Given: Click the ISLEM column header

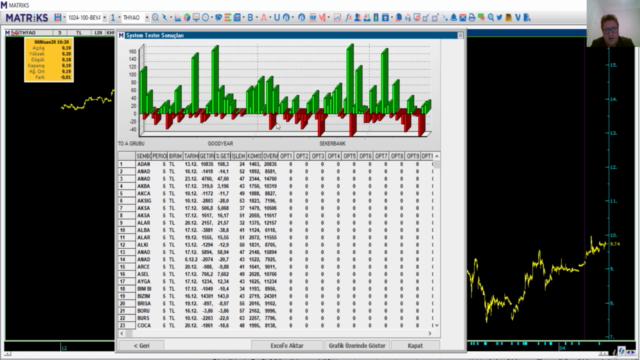Looking at the screenshot, I should click(x=238, y=156).
